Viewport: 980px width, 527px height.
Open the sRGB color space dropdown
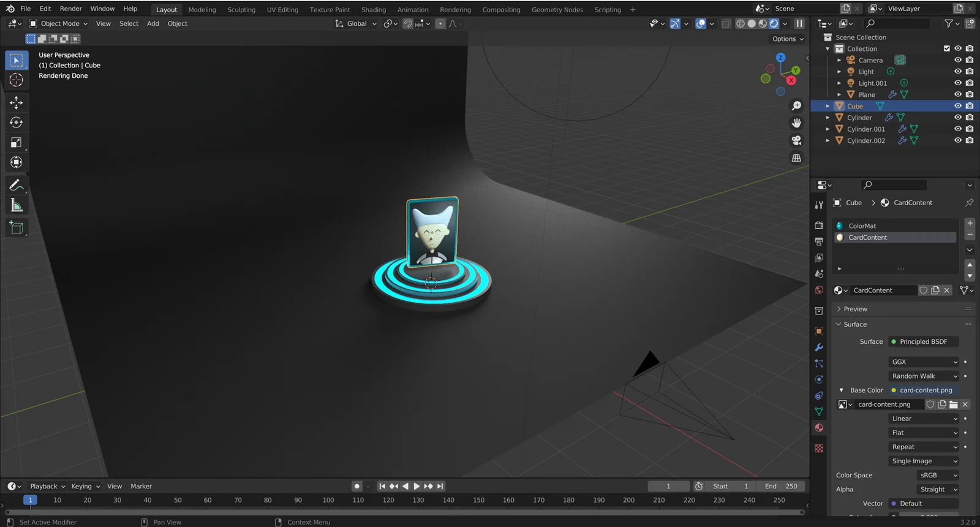938,476
